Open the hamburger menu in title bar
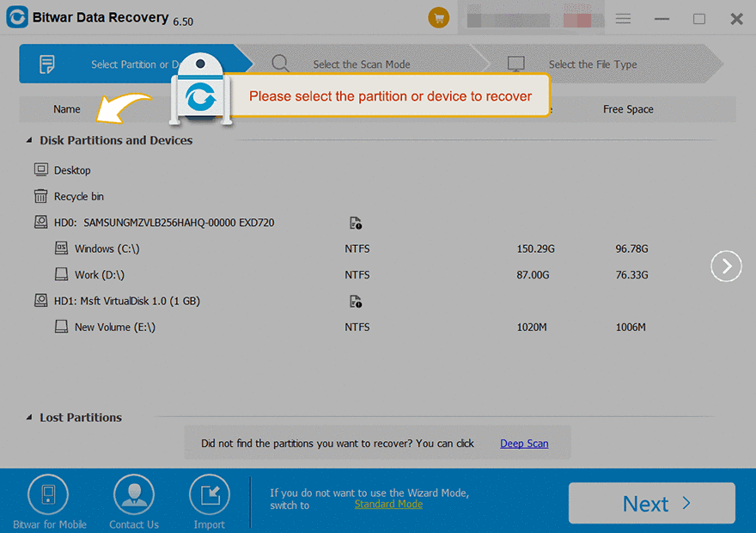This screenshot has height=533, width=756. 624,19
